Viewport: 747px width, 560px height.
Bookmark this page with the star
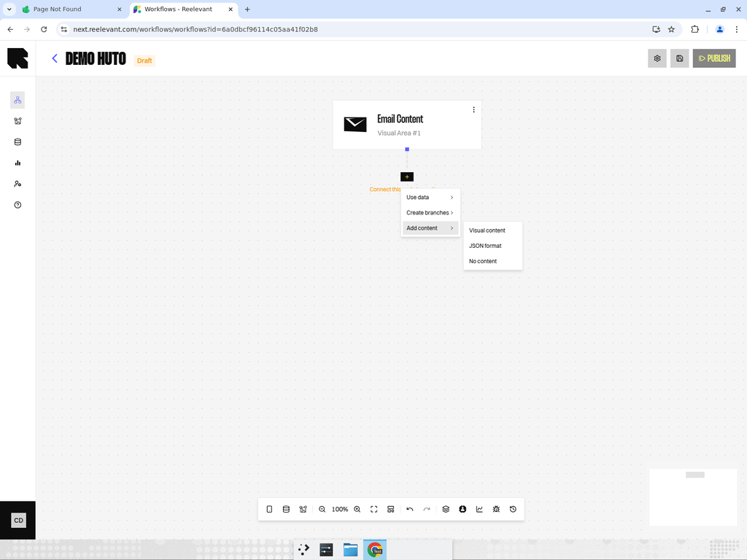tap(671, 29)
